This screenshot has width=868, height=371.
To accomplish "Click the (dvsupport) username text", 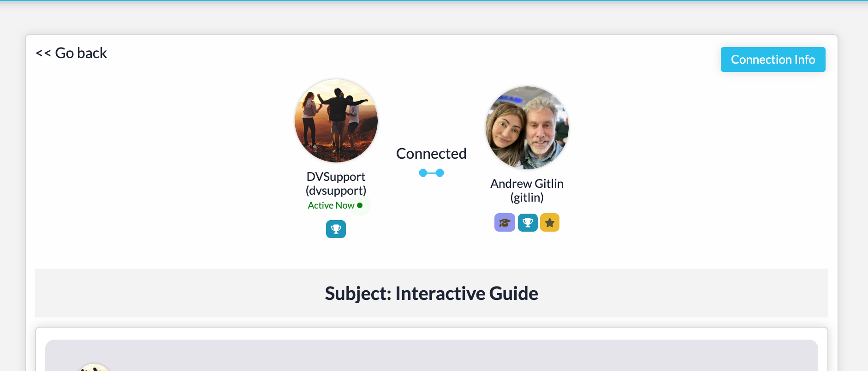I will (336, 191).
